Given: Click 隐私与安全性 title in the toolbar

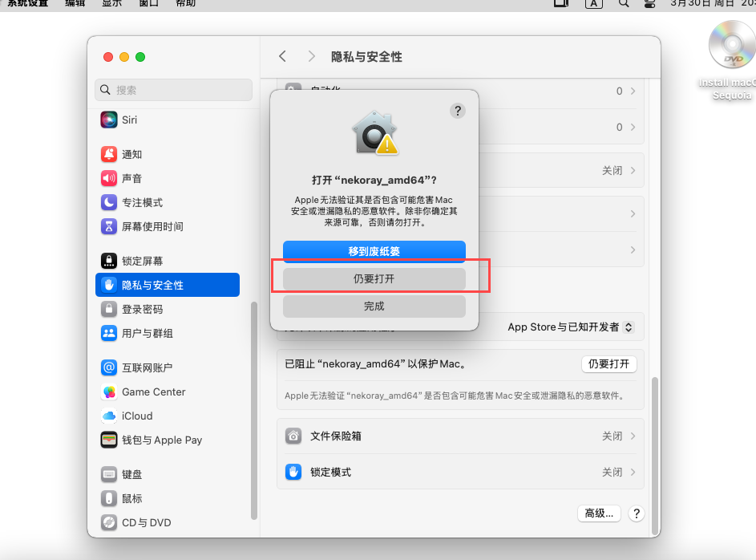Looking at the screenshot, I should (x=366, y=57).
